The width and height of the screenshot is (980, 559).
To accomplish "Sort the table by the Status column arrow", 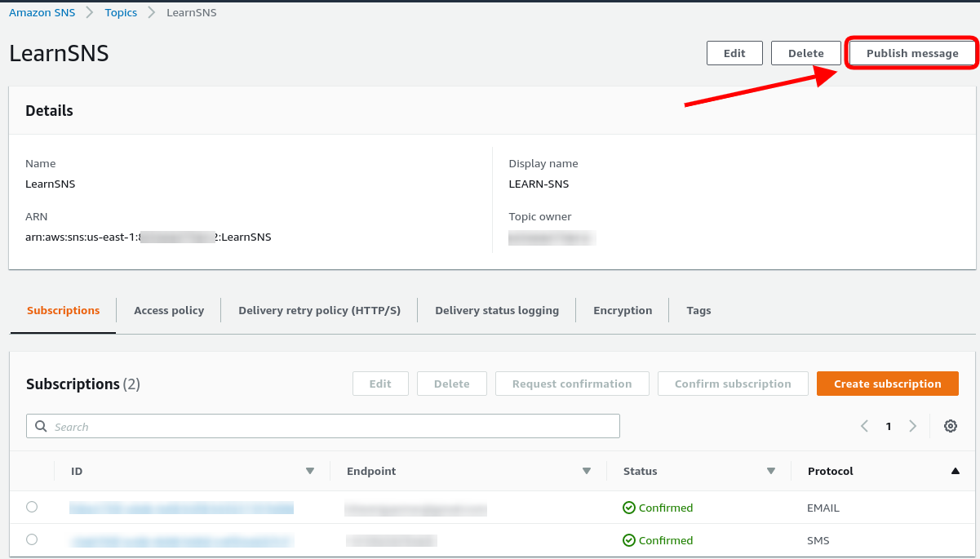I will (x=770, y=471).
